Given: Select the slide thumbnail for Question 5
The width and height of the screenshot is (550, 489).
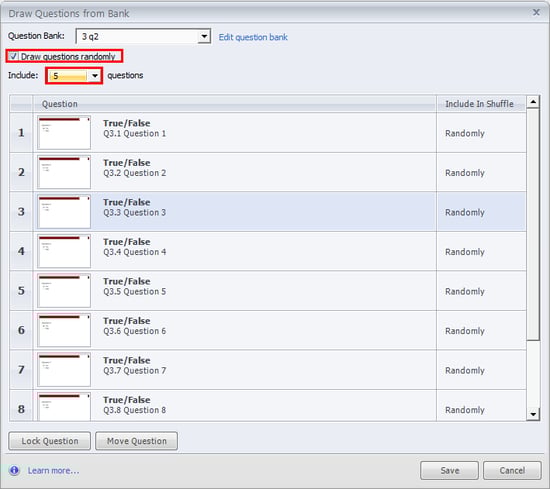Looking at the screenshot, I should [x=64, y=291].
